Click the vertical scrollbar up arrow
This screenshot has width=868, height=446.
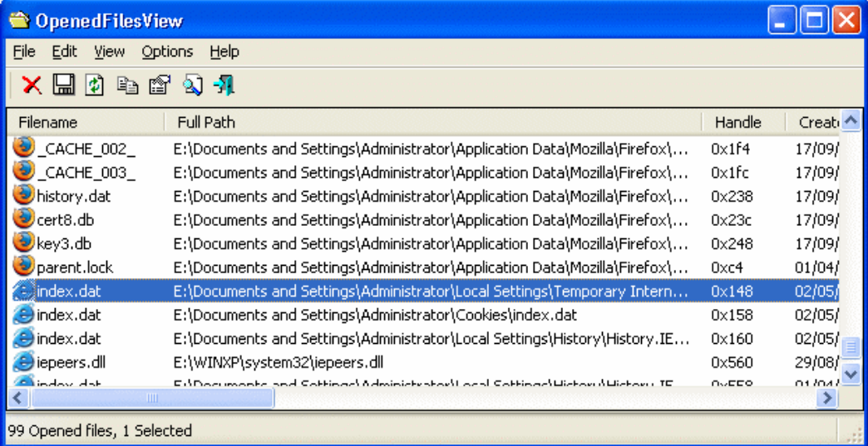click(850, 122)
